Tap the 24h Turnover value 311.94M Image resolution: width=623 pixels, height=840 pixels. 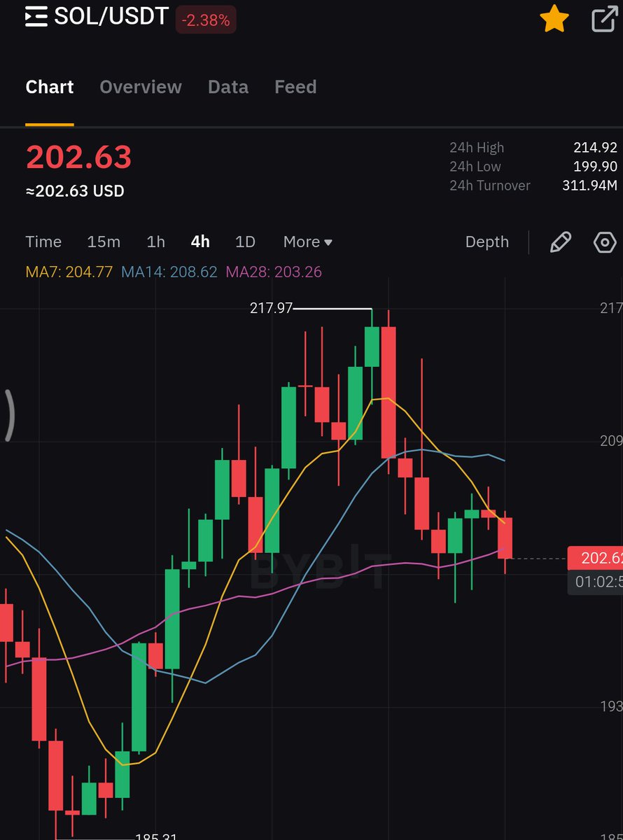(590, 185)
